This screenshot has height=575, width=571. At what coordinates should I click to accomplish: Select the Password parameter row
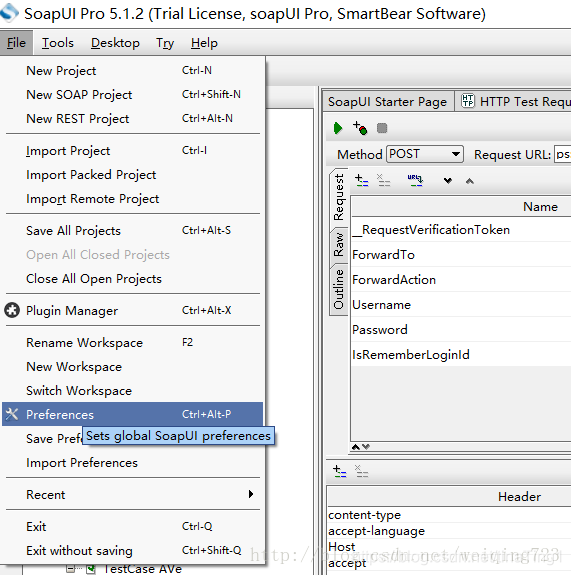tap(461, 329)
